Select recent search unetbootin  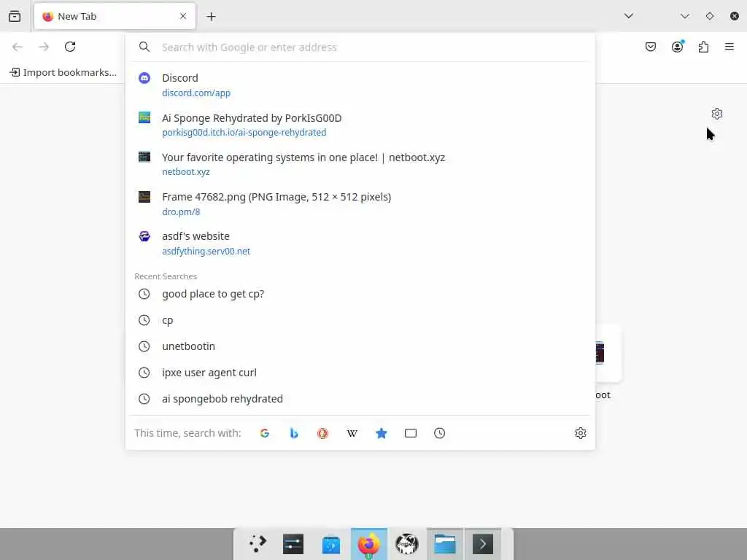360,346
